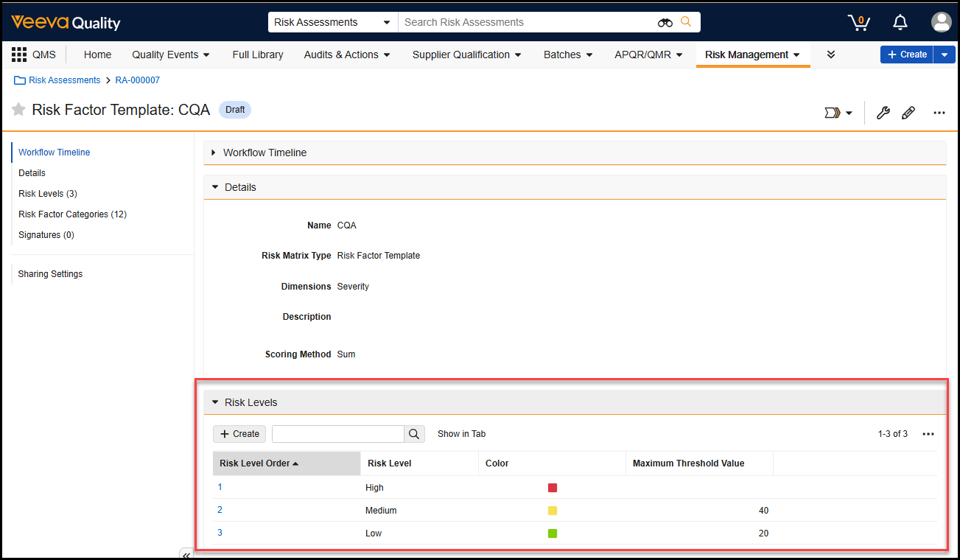
Task: Click Create button in Risk Levels
Action: click(239, 434)
